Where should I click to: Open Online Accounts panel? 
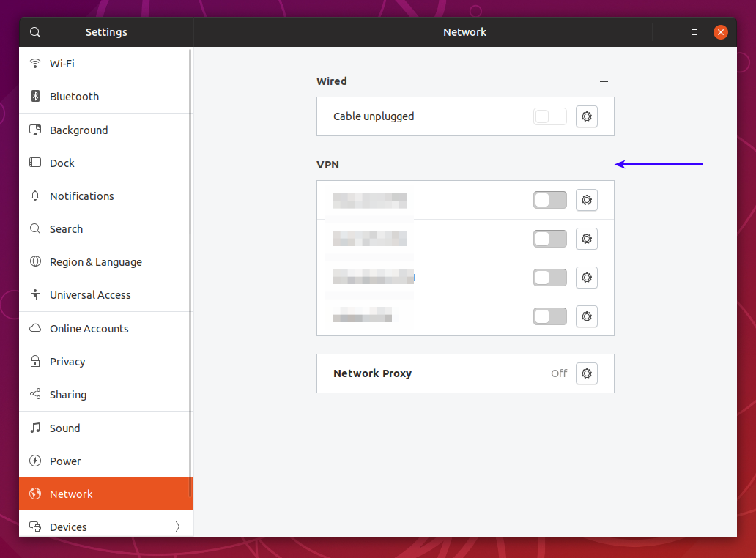(106, 329)
